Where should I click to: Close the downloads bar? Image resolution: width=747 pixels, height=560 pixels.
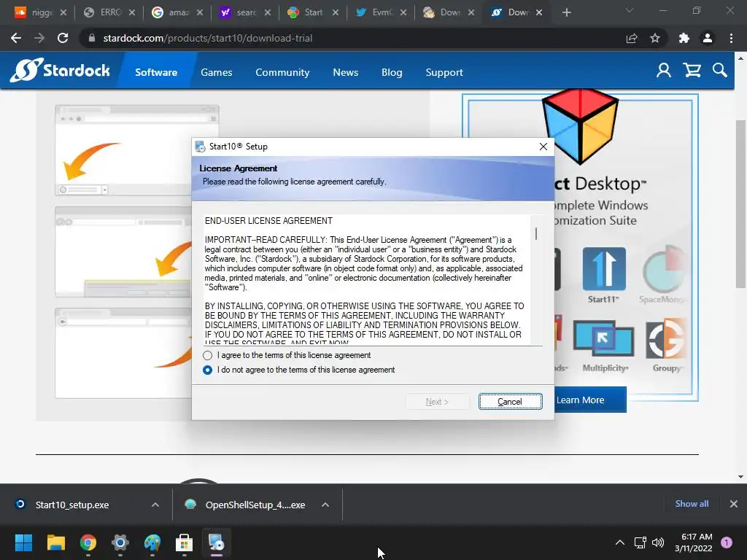(x=734, y=504)
